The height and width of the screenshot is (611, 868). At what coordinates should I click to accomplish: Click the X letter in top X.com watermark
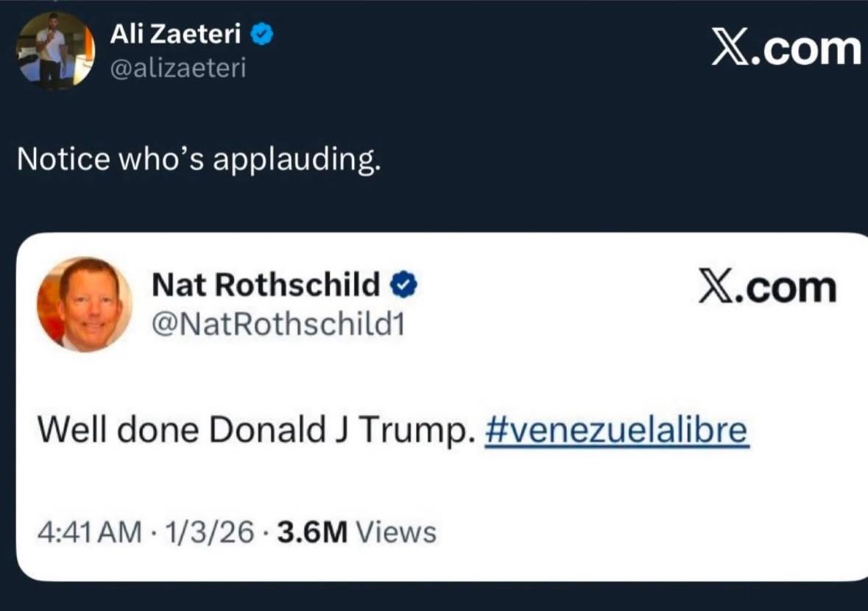click(730, 49)
